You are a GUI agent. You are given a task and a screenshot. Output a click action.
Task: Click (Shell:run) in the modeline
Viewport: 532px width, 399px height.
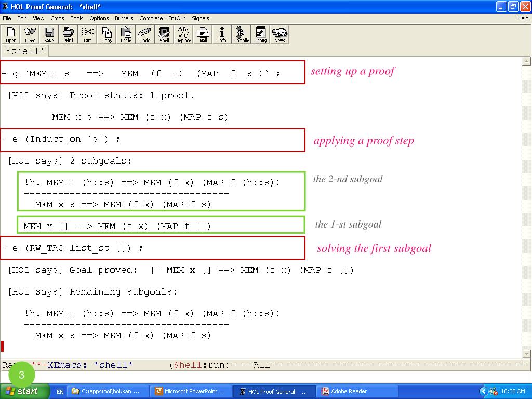[199, 365]
